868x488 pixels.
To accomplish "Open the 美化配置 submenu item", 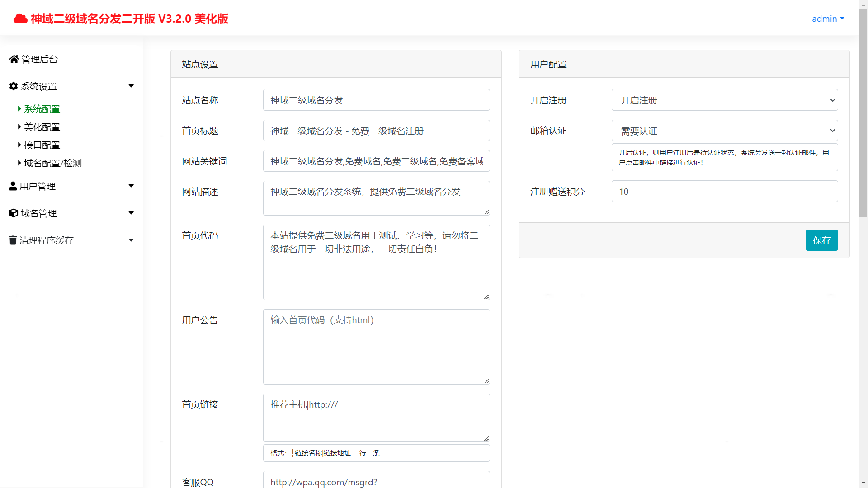I will [42, 127].
